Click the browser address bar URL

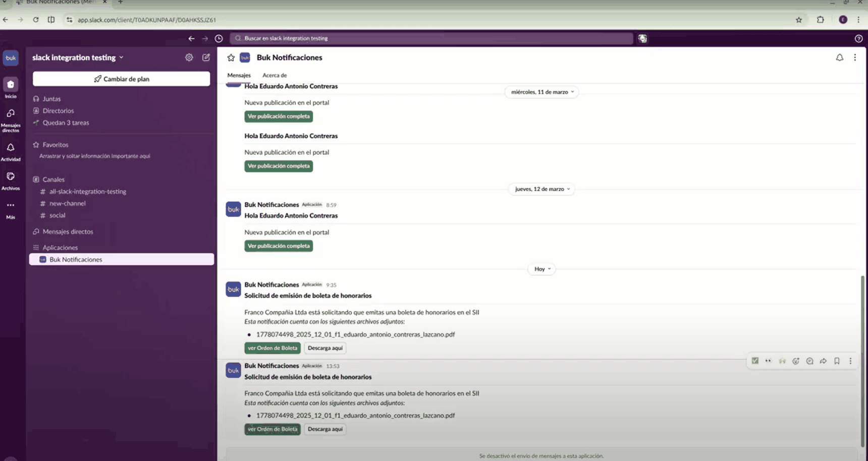point(146,20)
